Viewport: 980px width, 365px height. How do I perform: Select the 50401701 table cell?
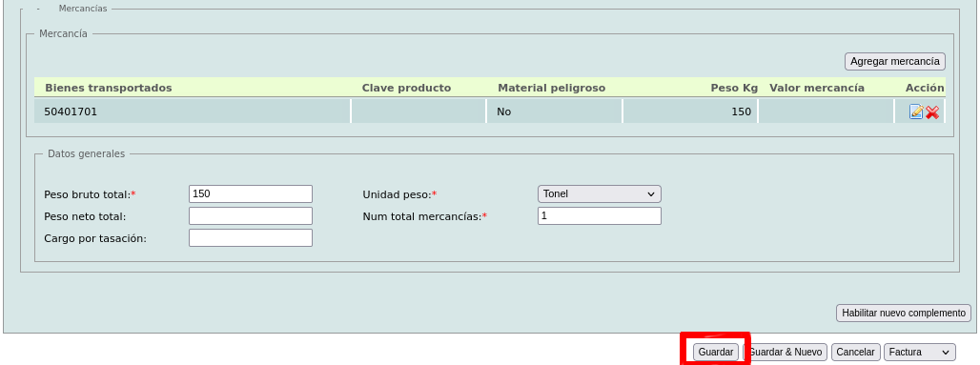193,112
